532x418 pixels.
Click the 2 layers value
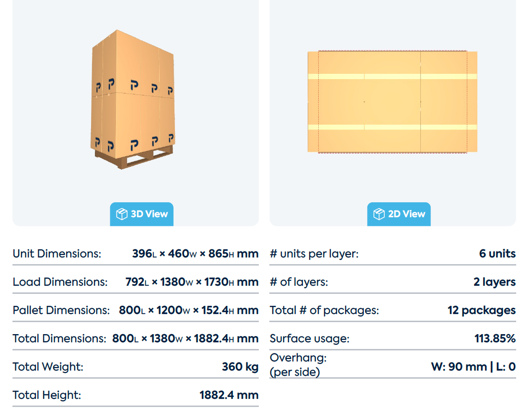495,282
